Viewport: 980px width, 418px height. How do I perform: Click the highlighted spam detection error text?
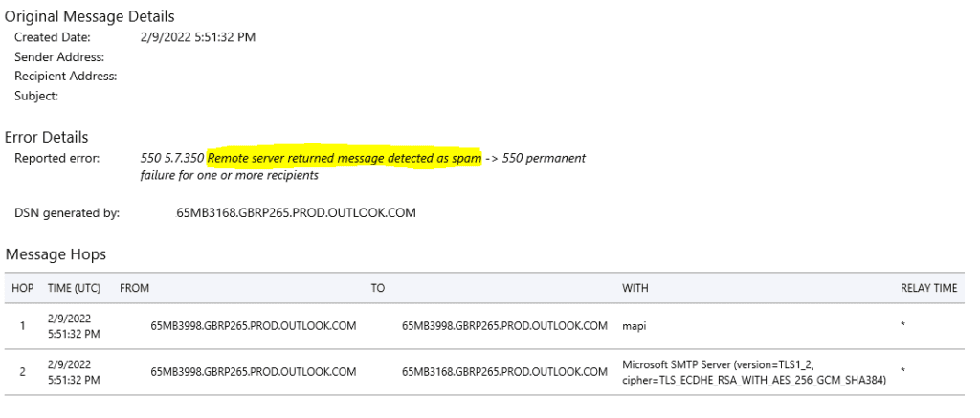(345, 158)
